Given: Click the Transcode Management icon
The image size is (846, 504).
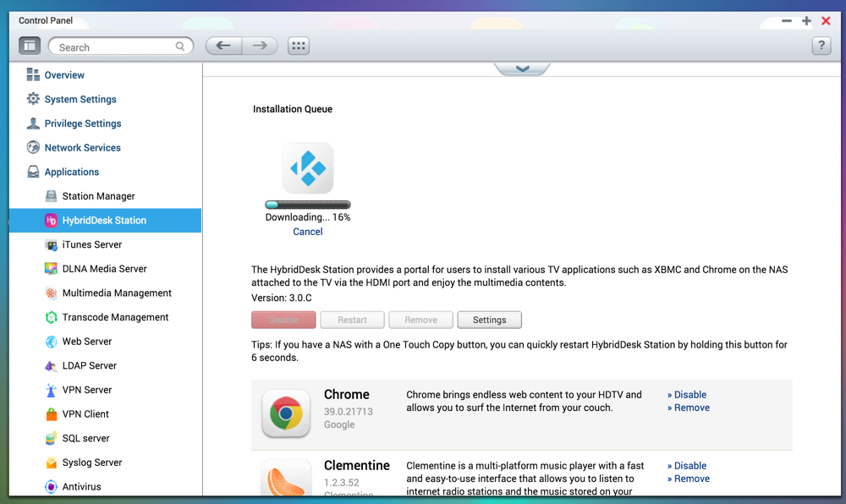Looking at the screenshot, I should click(51, 317).
